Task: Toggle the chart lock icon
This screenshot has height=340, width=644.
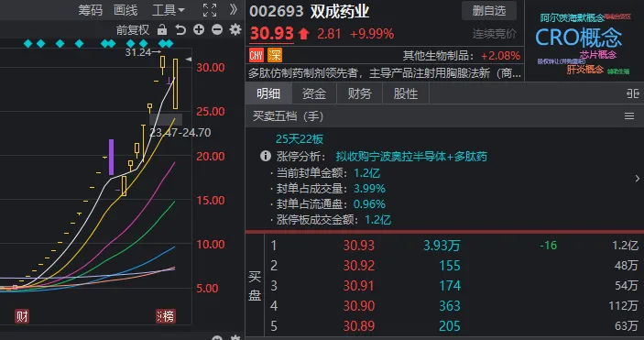Action: pyautogui.click(x=162, y=29)
